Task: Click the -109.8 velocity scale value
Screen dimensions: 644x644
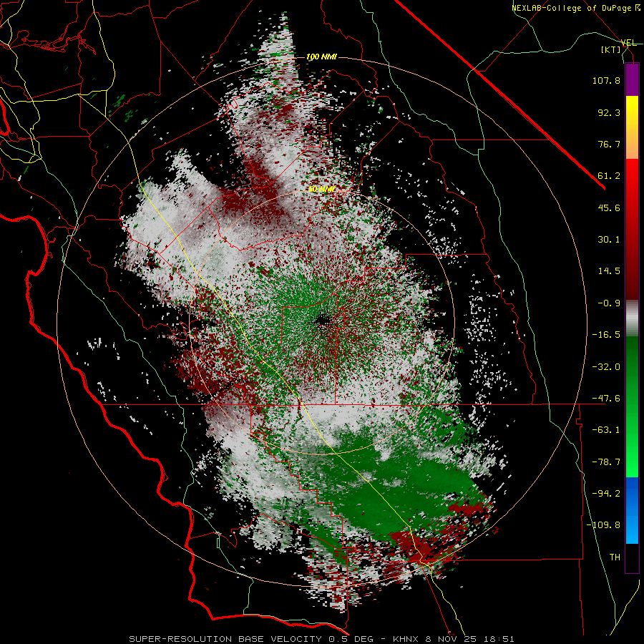Action: tap(603, 525)
